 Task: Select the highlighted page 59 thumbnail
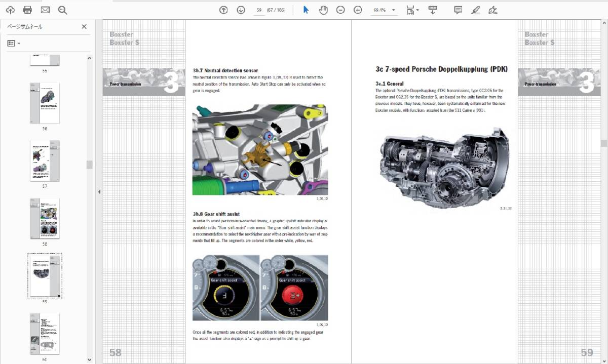coord(45,276)
